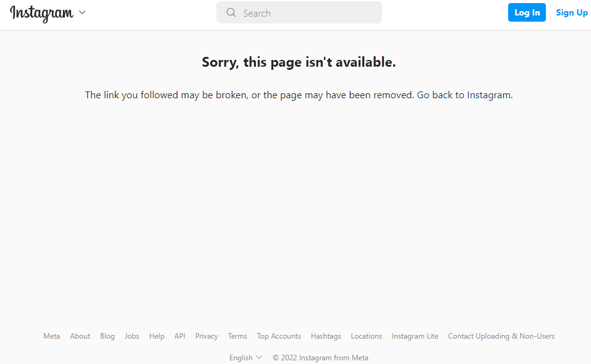Open the Locations footer link

coord(367,336)
